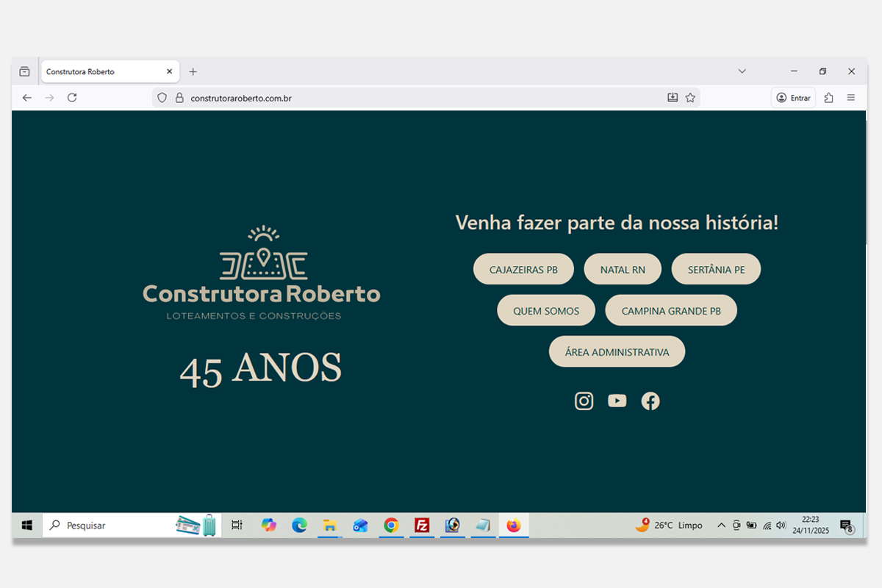The height and width of the screenshot is (588, 882).
Task: Select the CAJAZEIRAS PB button
Action: (x=523, y=269)
